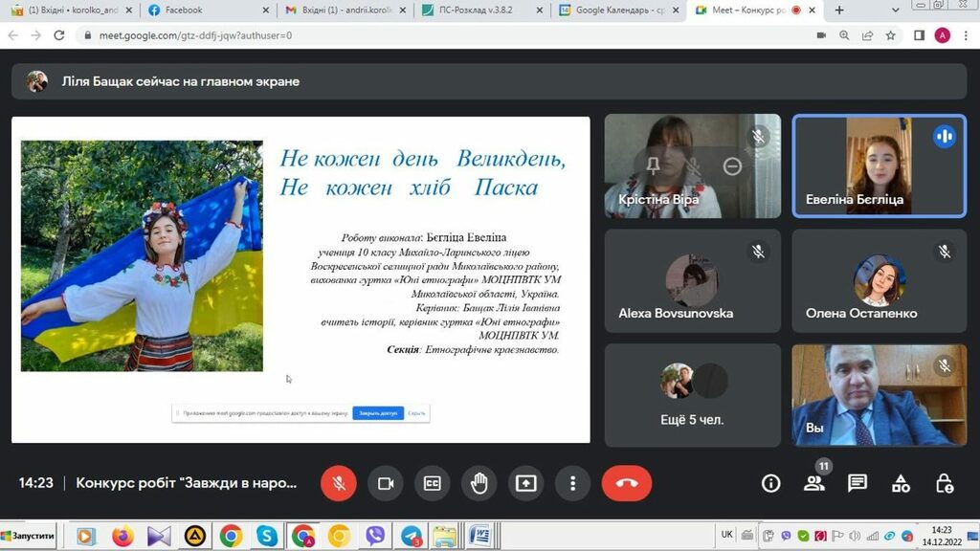Open the Chrome three-dot menu
Image resolution: width=980 pixels, height=551 pixels.
pyautogui.click(x=965, y=35)
